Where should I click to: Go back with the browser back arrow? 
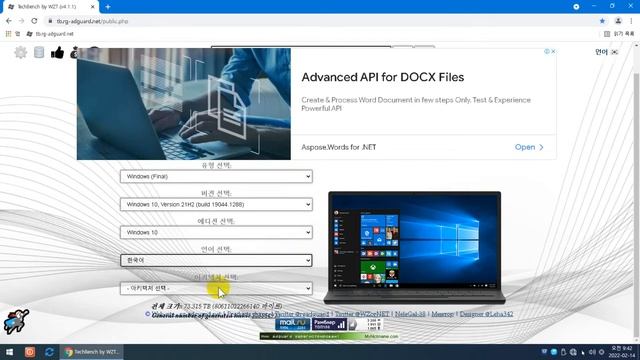click(9, 21)
